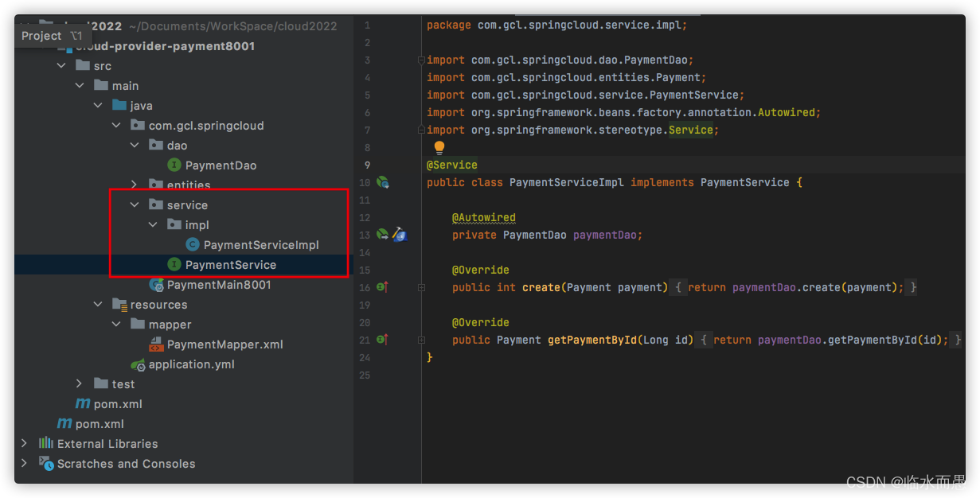Click the PaymentService interface icon in tree
This screenshot has height=498, width=980.
pos(174,265)
